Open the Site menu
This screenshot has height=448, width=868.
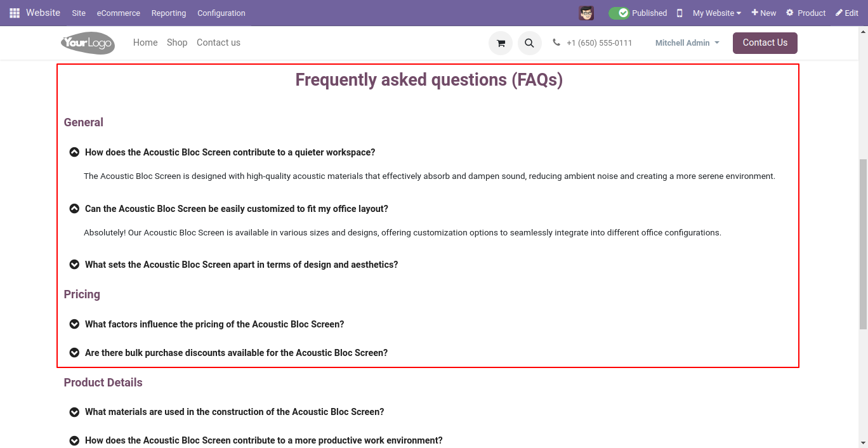tap(79, 13)
